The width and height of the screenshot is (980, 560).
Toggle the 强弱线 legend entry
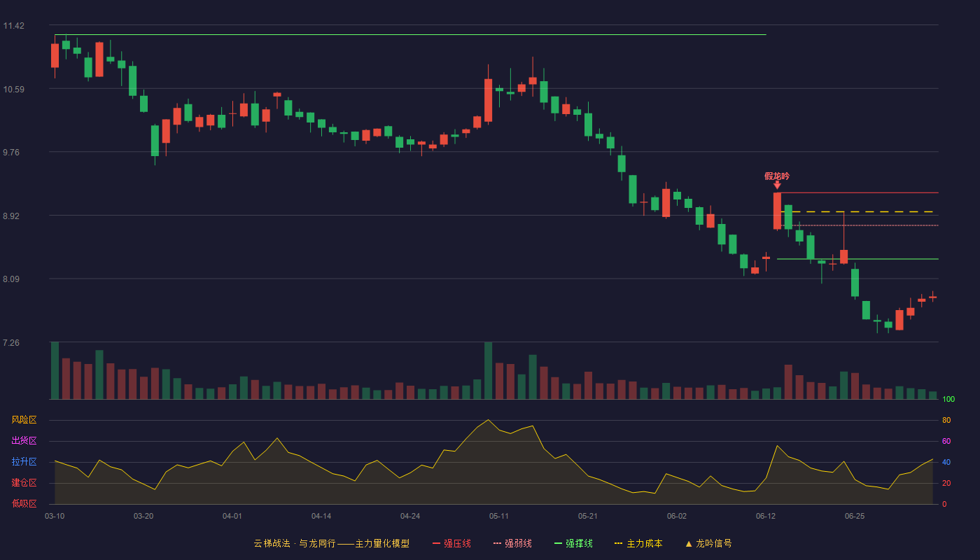pyautogui.click(x=512, y=543)
